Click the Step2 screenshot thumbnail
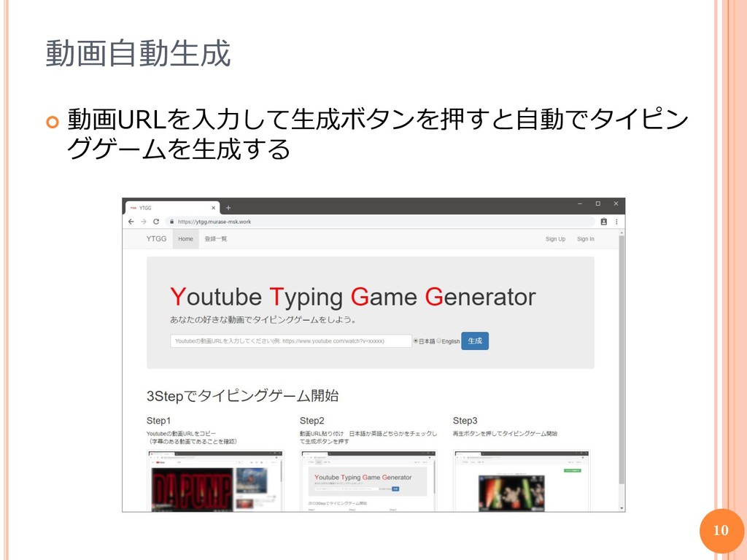The width and height of the screenshot is (747, 560). (368, 481)
